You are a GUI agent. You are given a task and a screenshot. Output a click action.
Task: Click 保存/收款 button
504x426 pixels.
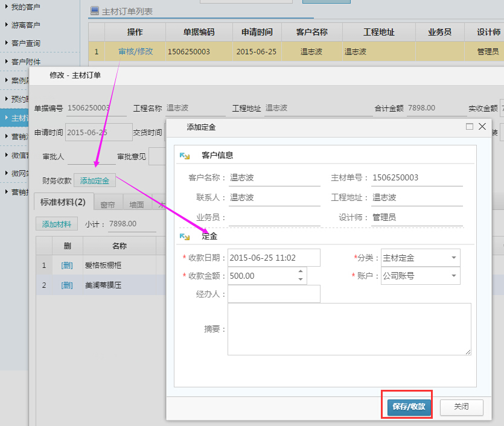409,407
